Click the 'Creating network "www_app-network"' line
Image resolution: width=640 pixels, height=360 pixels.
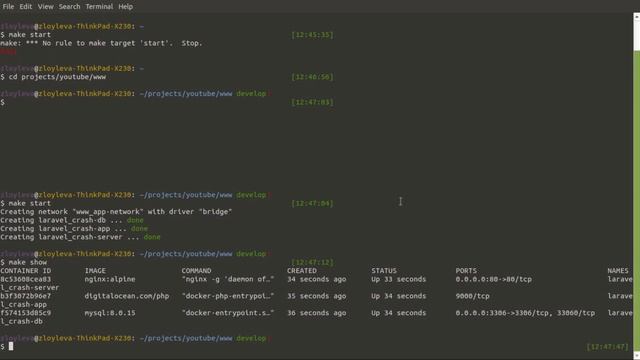point(116,211)
